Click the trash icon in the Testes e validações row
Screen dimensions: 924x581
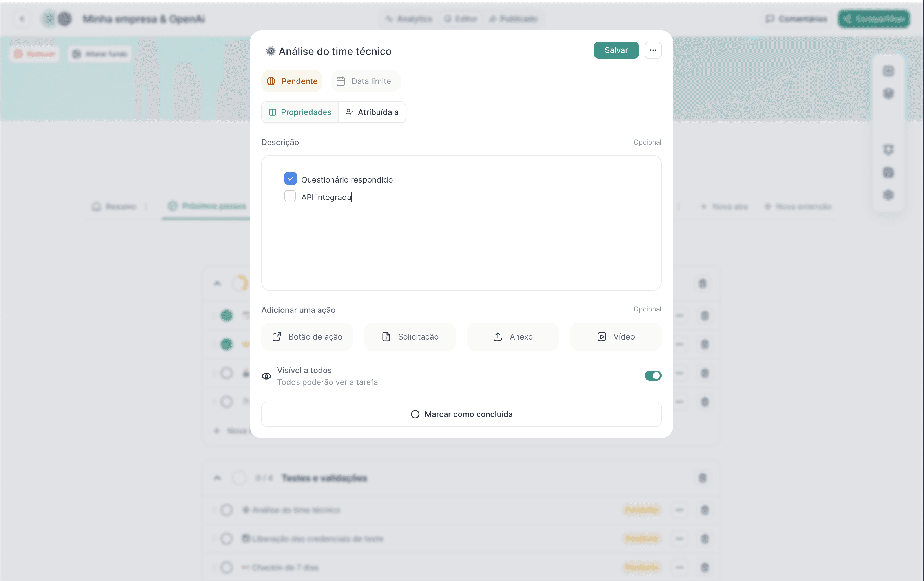coord(702,478)
